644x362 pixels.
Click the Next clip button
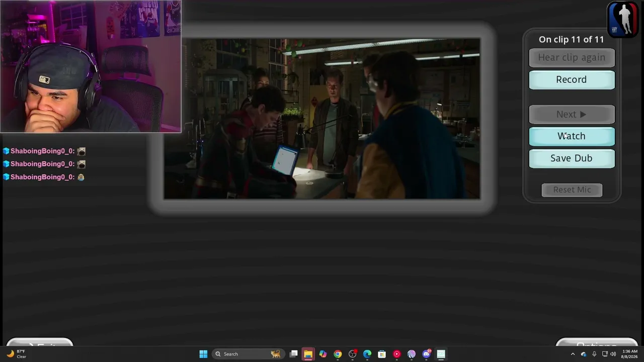click(572, 115)
